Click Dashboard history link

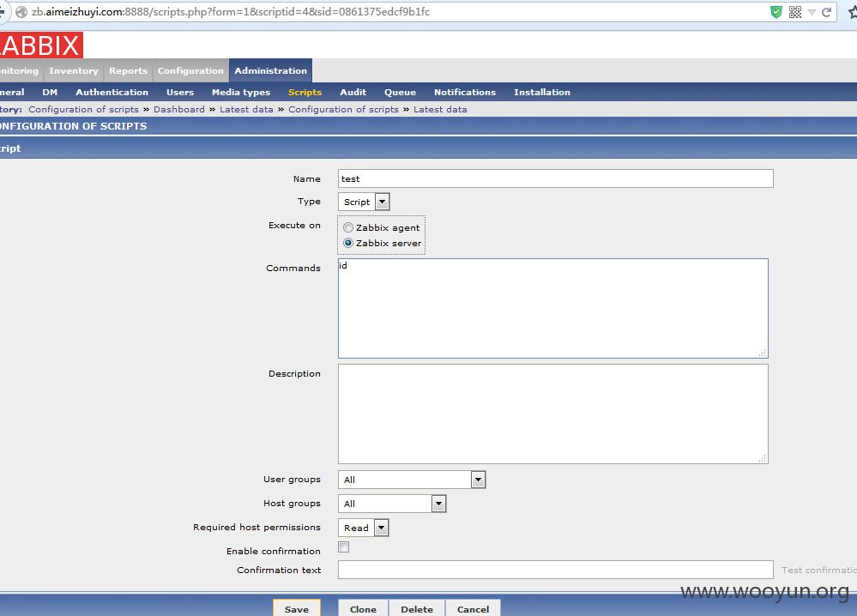178,109
